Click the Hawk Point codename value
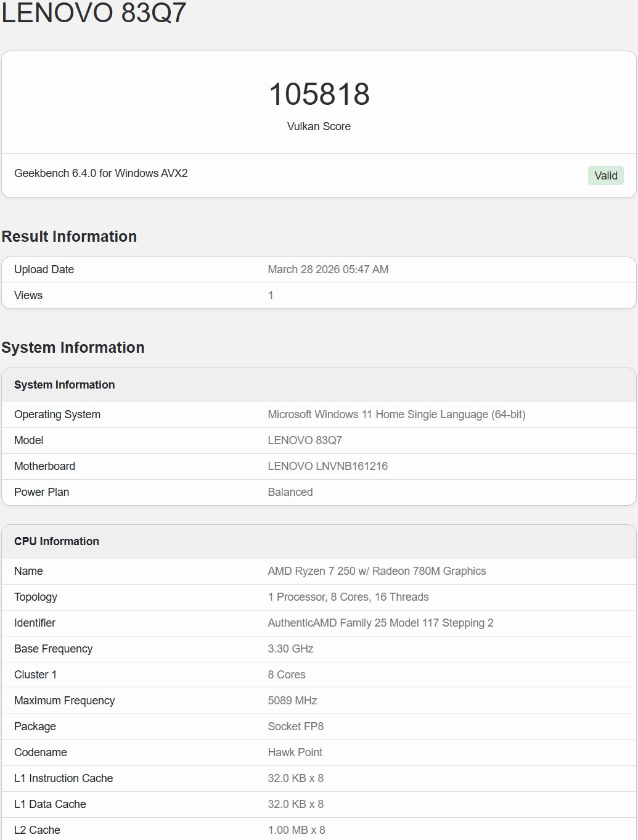 [x=295, y=752]
